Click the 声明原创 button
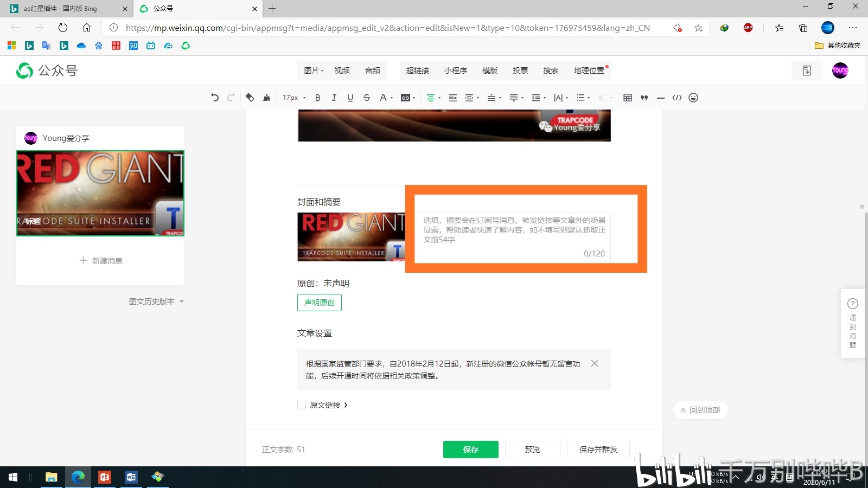The width and height of the screenshot is (868, 488). point(319,303)
